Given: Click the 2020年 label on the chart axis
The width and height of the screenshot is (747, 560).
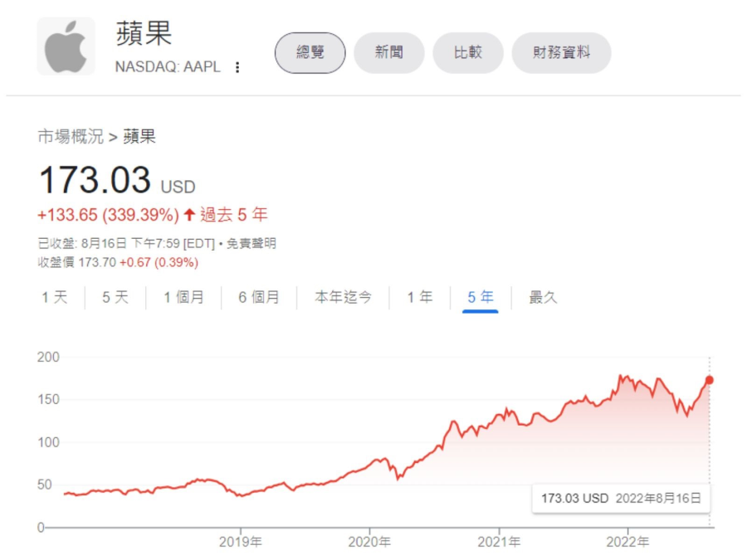Looking at the screenshot, I should [369, 542].
